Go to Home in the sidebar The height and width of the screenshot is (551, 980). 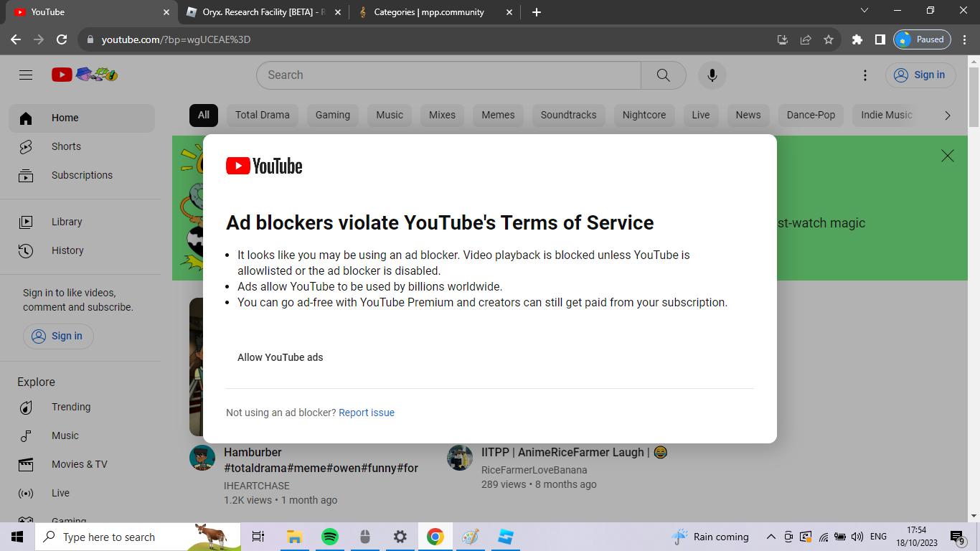(x=82, y=118)
